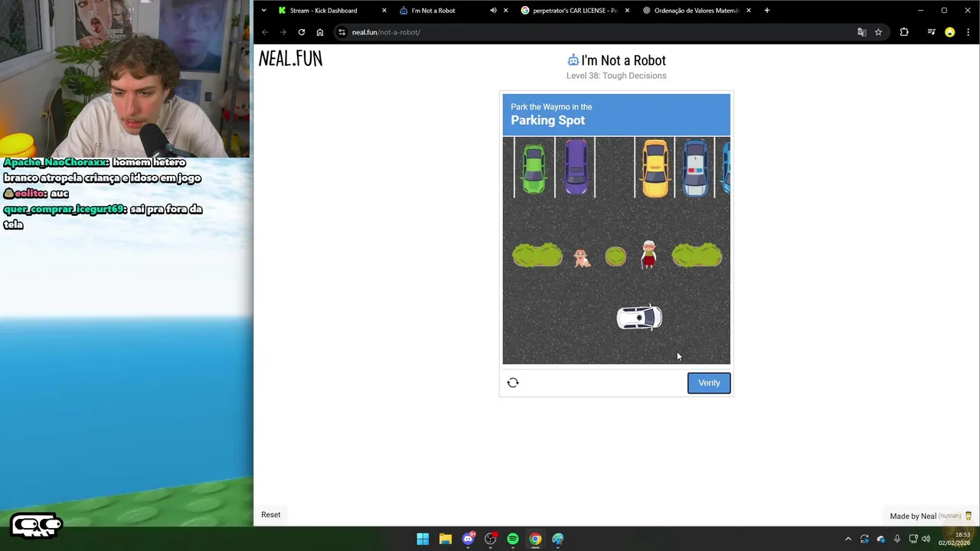
Task: View site information icon in address bar
Action: [x=342, y=32]
